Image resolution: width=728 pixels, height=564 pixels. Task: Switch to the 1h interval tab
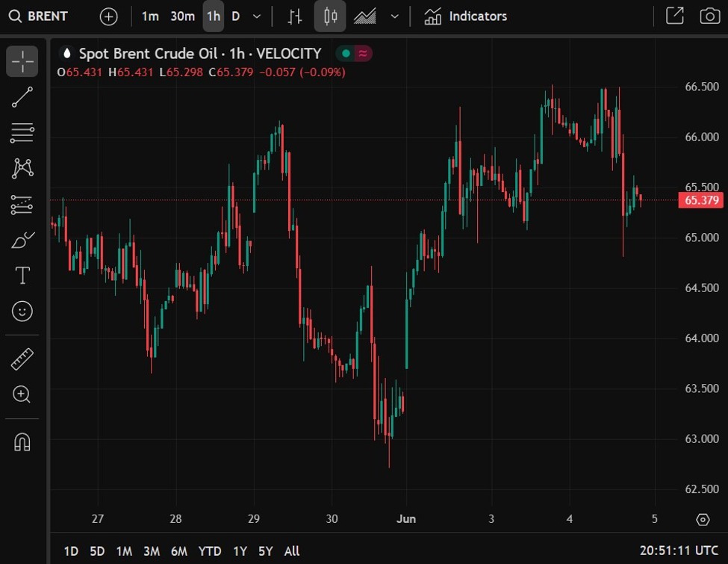[x=213, y=16]
